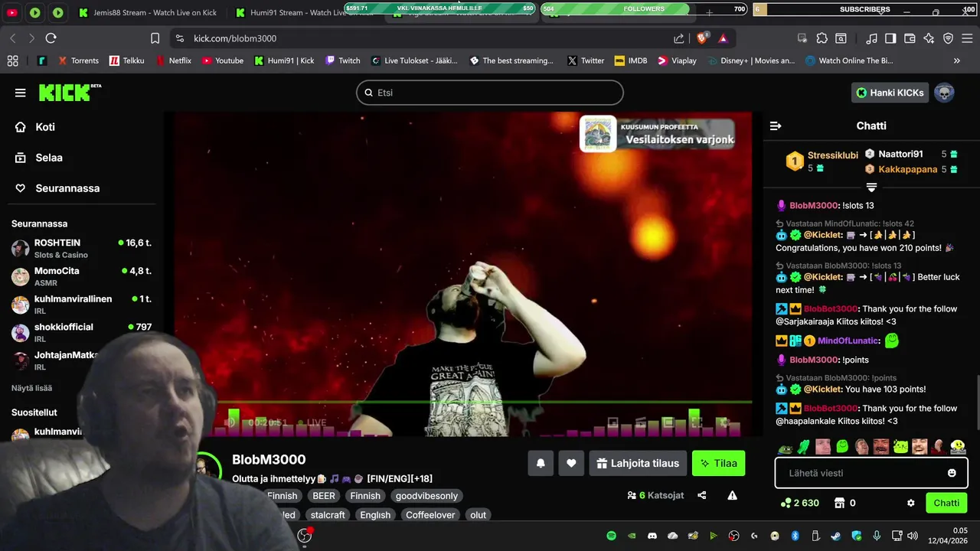The height and width of the screenshot is (551, 980).
Task: Open shokkiofficial channel in sidebar
Action: pyautogui.click(x=82, y=332)
